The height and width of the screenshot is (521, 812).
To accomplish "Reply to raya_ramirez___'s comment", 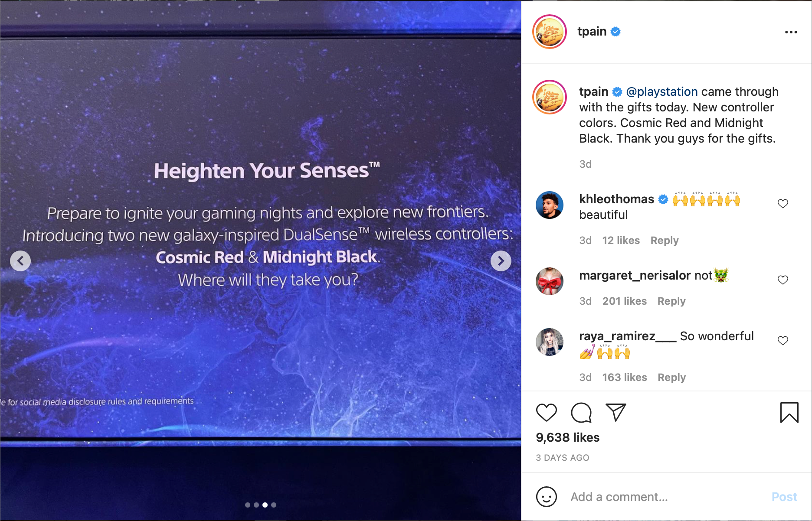I will pyautogui.click(x=671, y=378).
